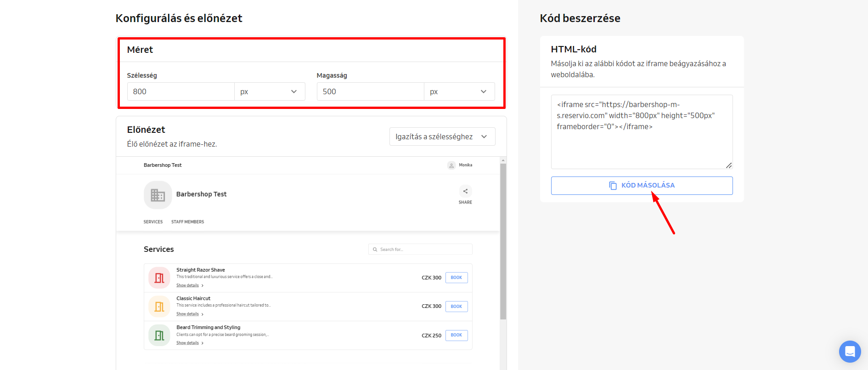Viewport: 868px width, 370px height.
Task: Click the Share icon in preview
Action: [465, 191]
